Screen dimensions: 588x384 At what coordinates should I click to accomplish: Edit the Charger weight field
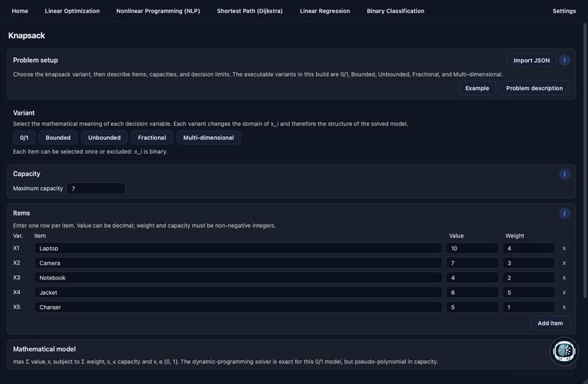528,307
